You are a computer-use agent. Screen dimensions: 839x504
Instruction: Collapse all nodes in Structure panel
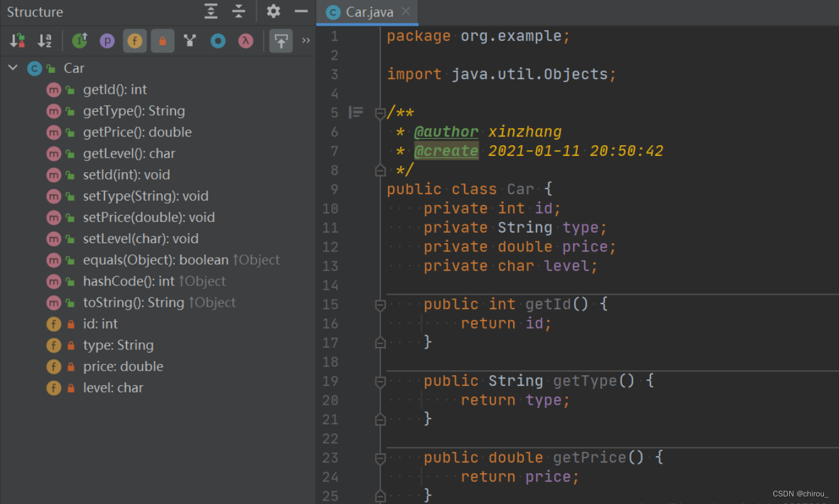[x=238, y=11]
